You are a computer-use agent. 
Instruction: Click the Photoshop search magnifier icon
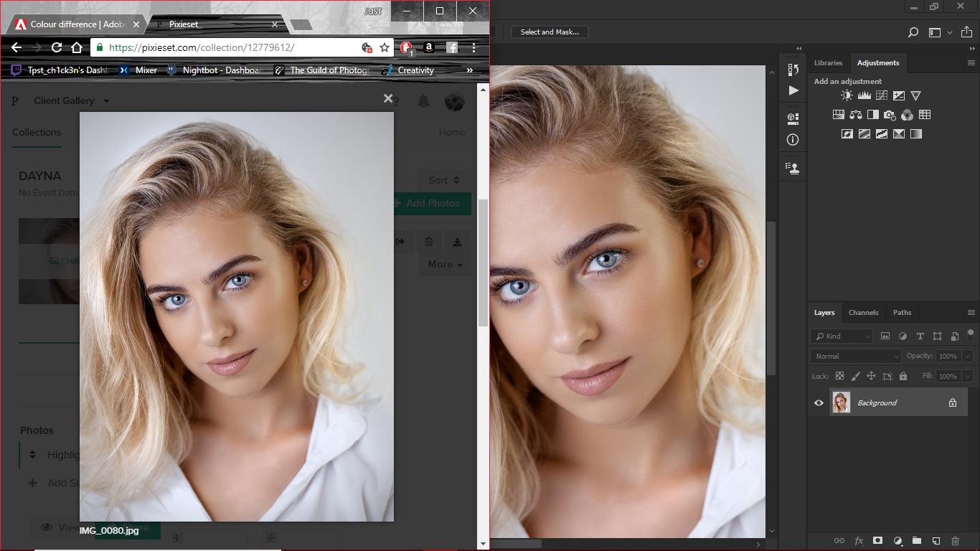(x=913, y=32)
